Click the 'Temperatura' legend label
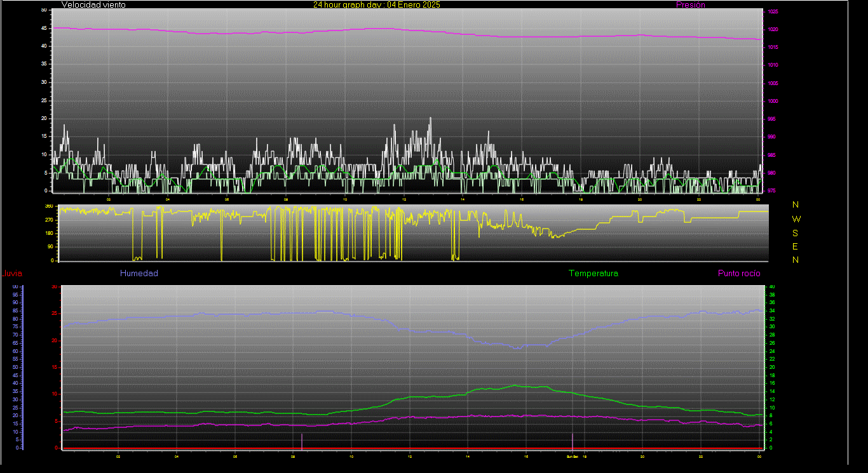This screenshot has width=868, height=473. 593,273
